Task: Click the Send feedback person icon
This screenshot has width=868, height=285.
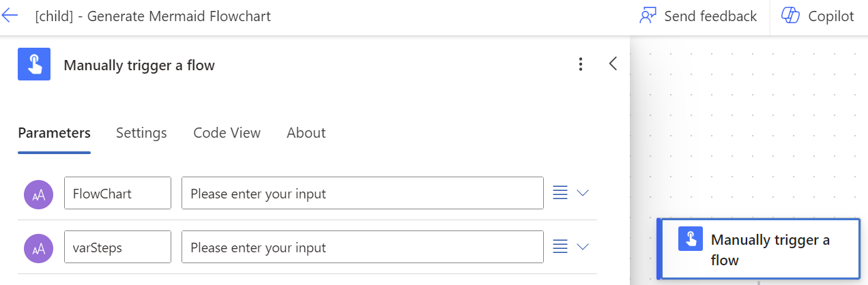Action: coord(648,16)
